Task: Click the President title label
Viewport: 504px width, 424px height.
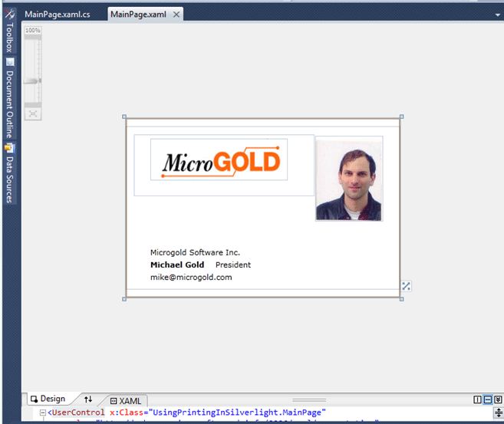Action: coord(233,265)
